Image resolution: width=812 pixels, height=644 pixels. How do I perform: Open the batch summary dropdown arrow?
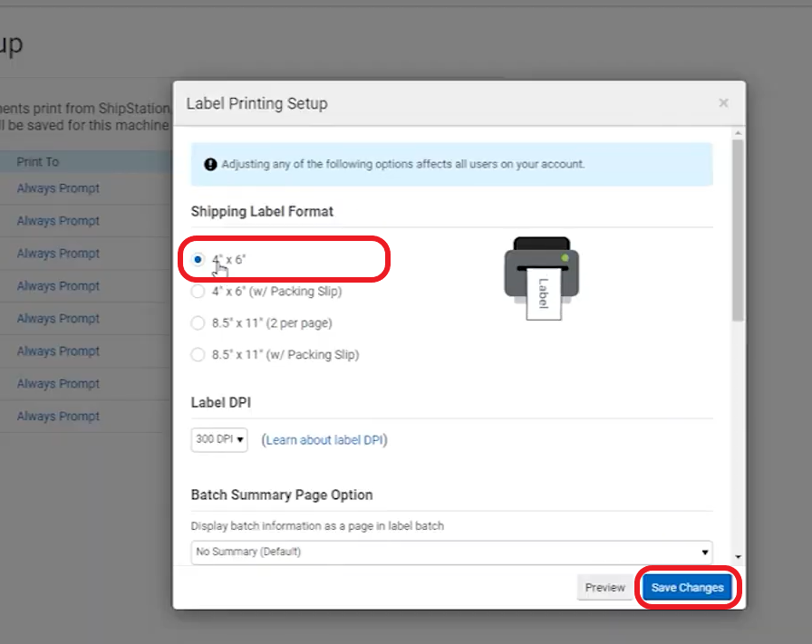click(705, 552)
